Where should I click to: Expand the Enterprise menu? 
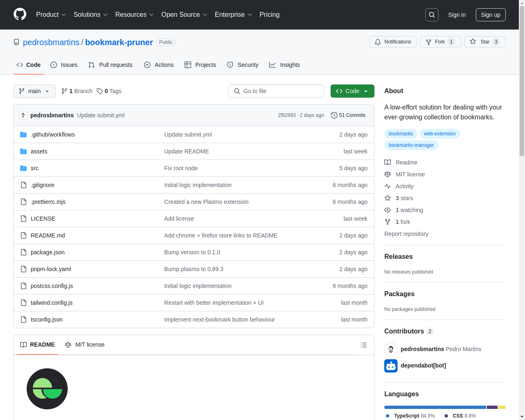[x=233, y=15]
